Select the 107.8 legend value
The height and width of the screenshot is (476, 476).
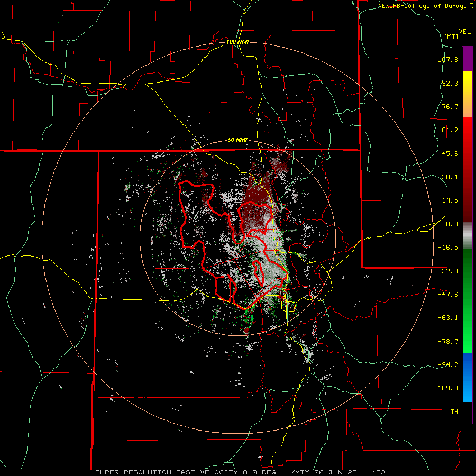click(448, 59)
